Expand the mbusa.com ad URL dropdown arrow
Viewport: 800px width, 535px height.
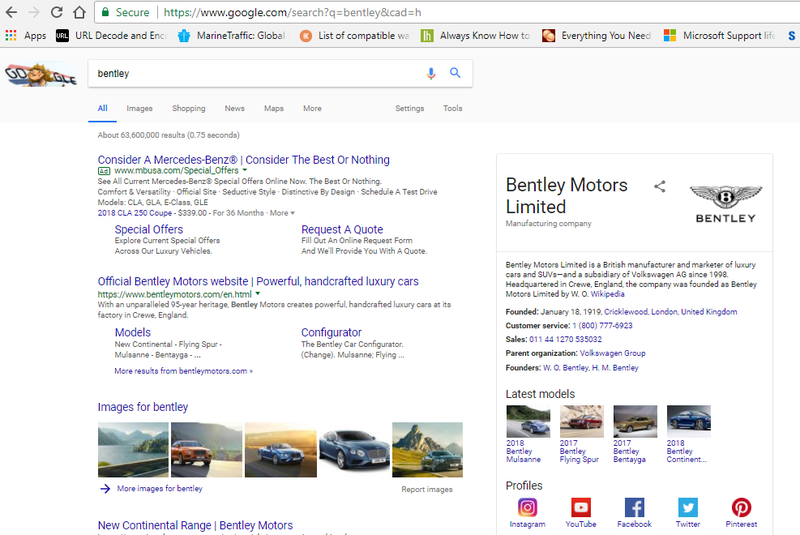tap(244, 170)
